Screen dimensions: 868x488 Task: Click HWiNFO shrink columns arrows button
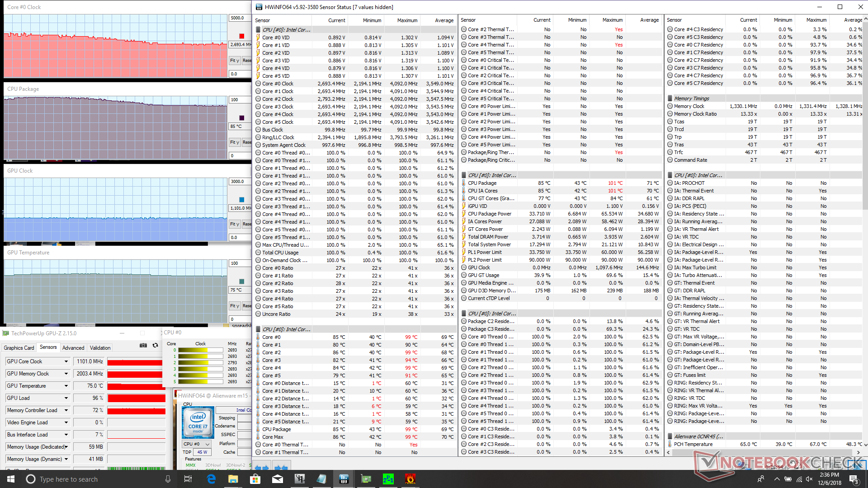click(x=281, y=467)
